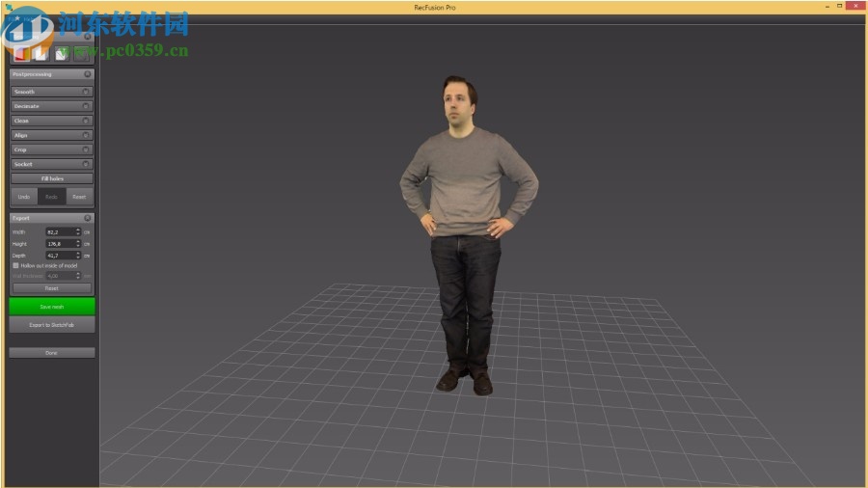Click the green Save mesh button
This screenshot has width=868, height=488.
pos(52,307)
